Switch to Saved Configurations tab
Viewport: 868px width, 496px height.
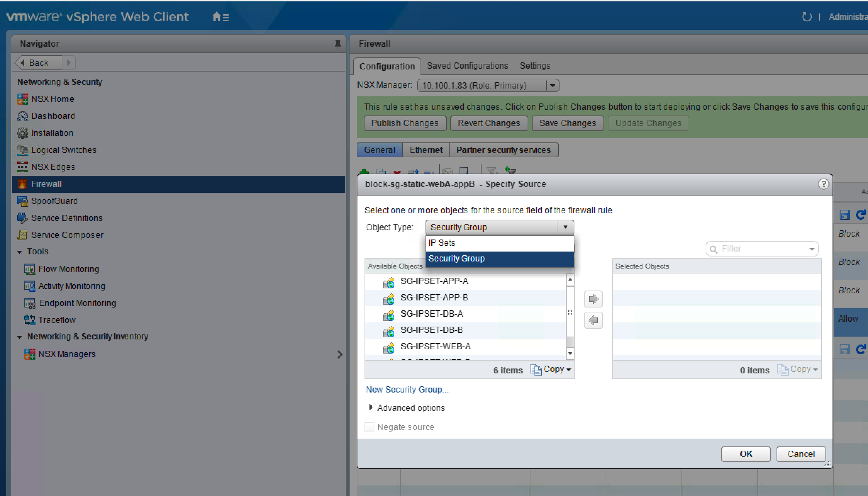click(x=467, y=66)
